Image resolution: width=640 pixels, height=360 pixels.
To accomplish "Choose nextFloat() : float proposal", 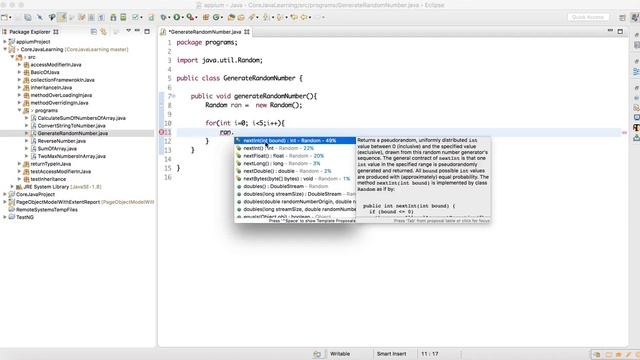I will click(295, 156).
